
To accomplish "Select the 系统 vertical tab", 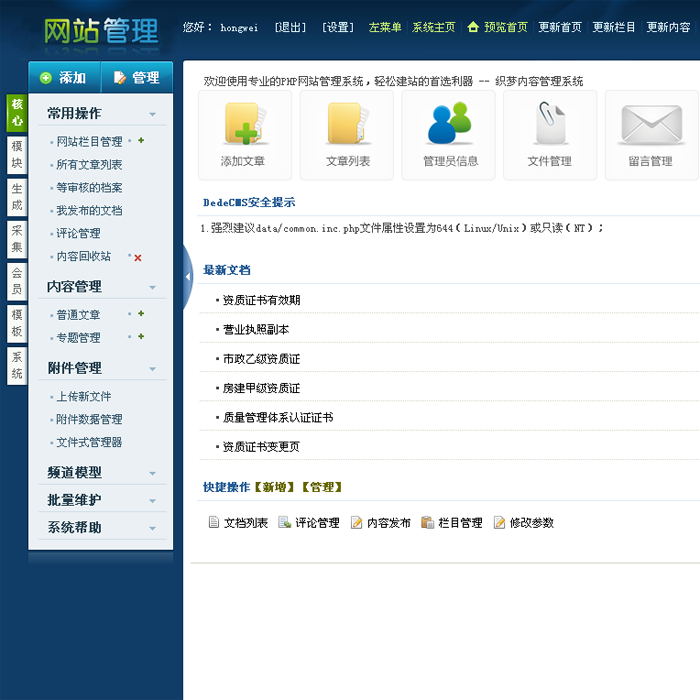I will pyautogui.click(x=17, y=366).
